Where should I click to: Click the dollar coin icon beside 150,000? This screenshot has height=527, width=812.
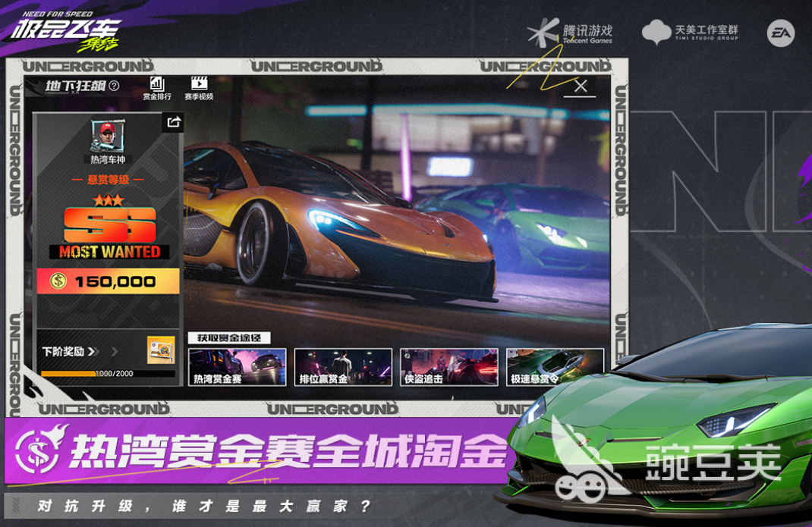point(58,281)
